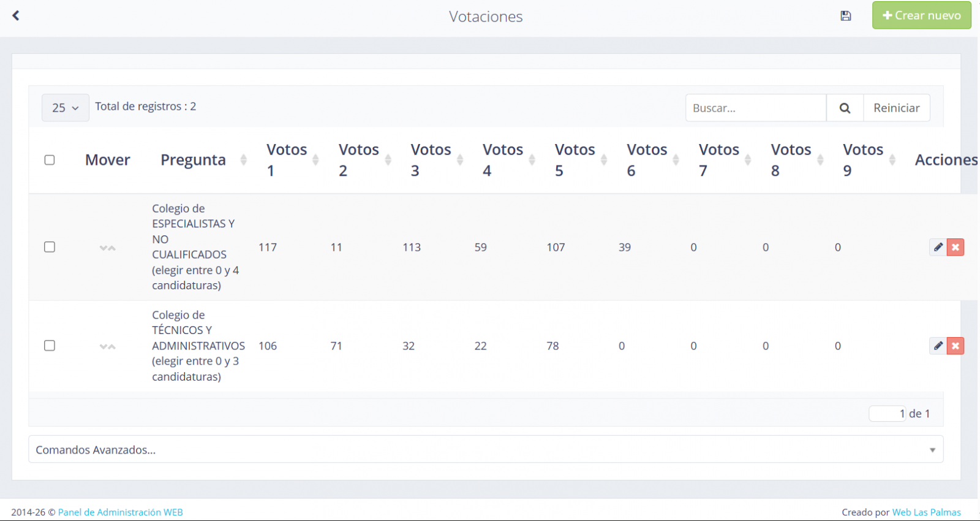Click the Crear nuevo button
980x521 pixels.
point(921,15)
